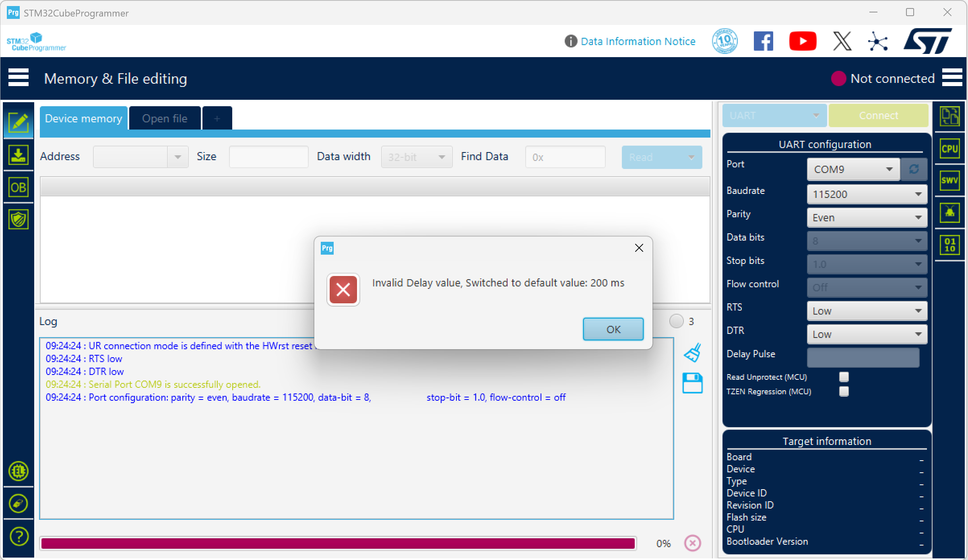This screenshot has height=560, width=968.
Task: Open the CPU core registers view
Action: point(950,148)
